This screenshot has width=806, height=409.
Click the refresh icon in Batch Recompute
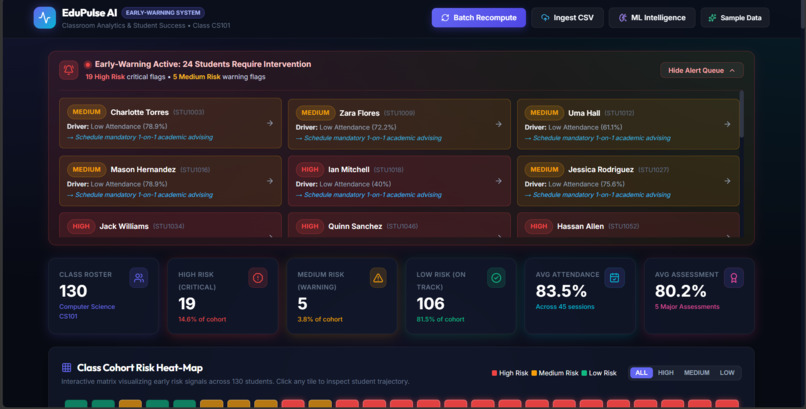click(x=445, y=17)
